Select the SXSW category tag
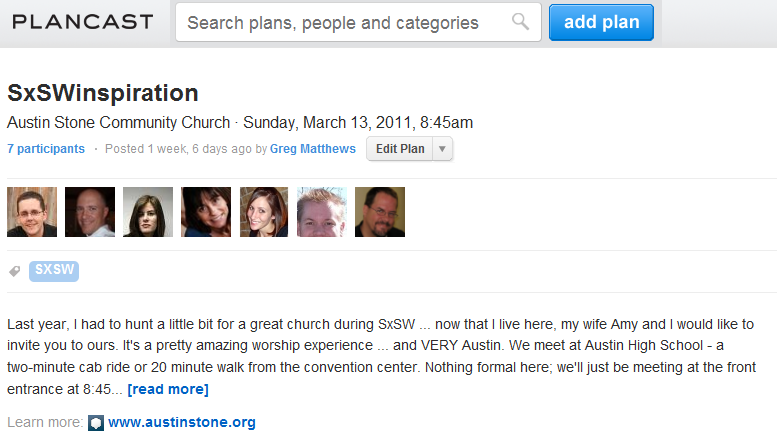The image size is (777, 439). pos(54,270)
